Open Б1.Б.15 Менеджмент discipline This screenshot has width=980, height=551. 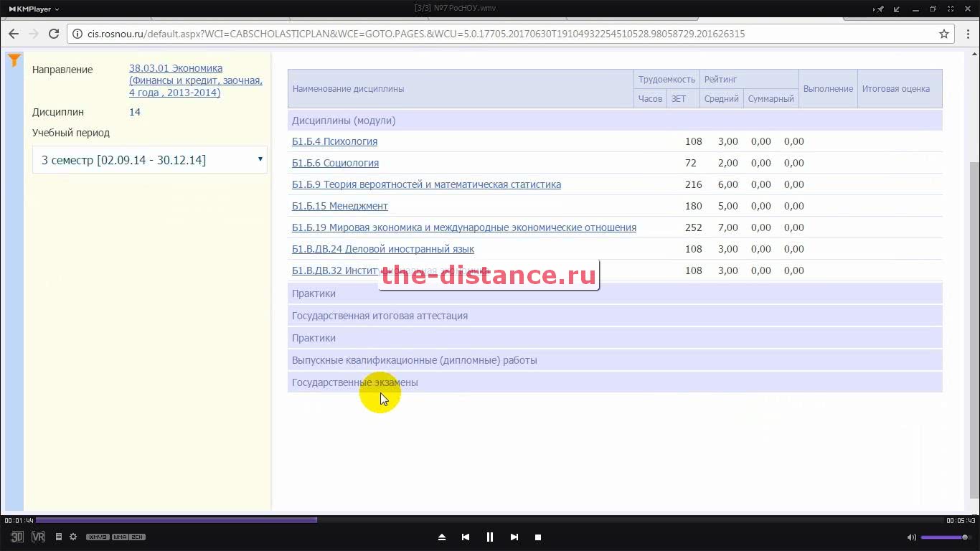(340, 206)
